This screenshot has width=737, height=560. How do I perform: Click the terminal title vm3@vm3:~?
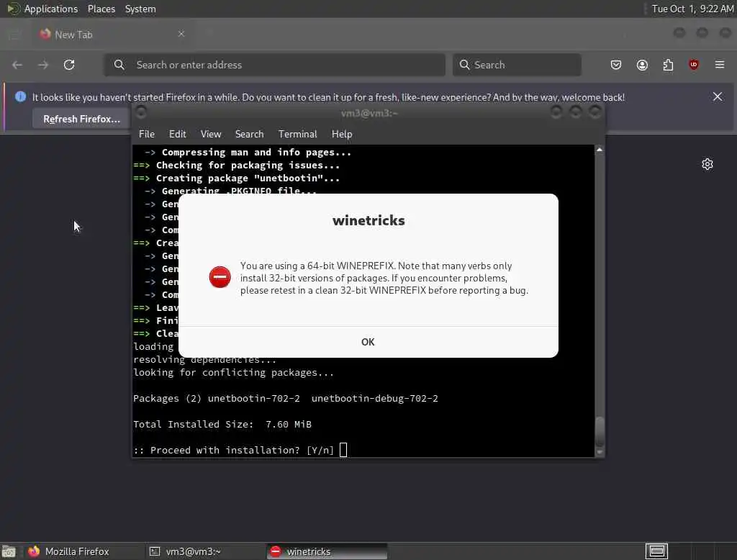click(x=369, y=113)
